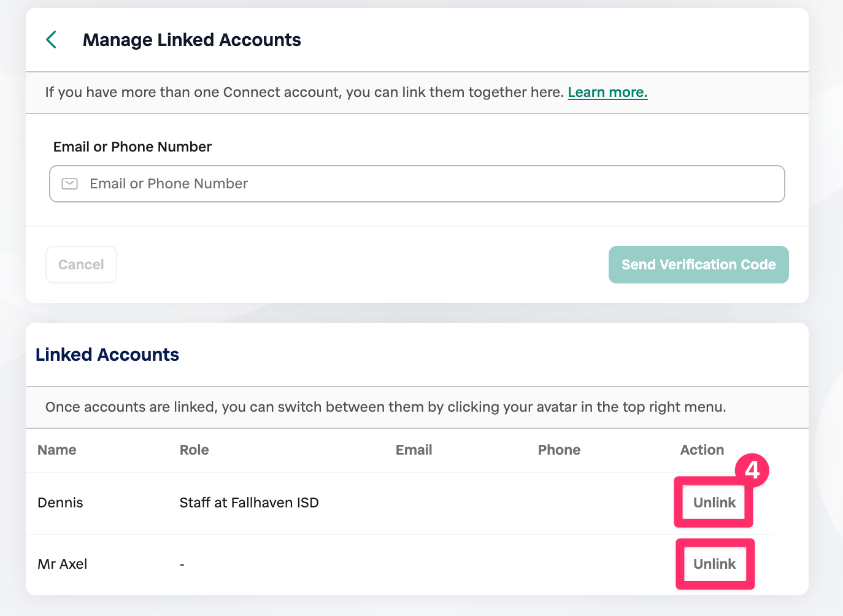Click the dash in Mr Axel's Role cell

tap(182, 564)
